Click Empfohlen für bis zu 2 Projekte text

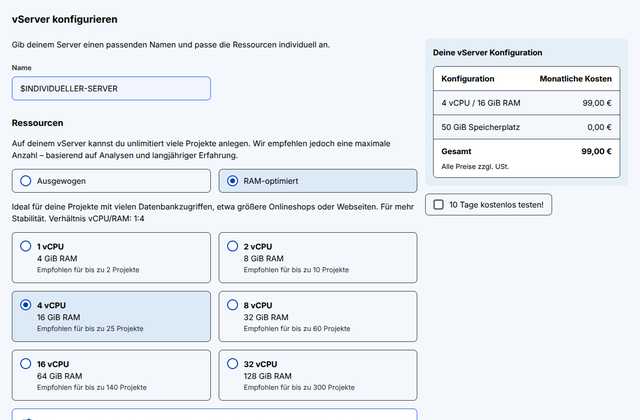point(88,270)
